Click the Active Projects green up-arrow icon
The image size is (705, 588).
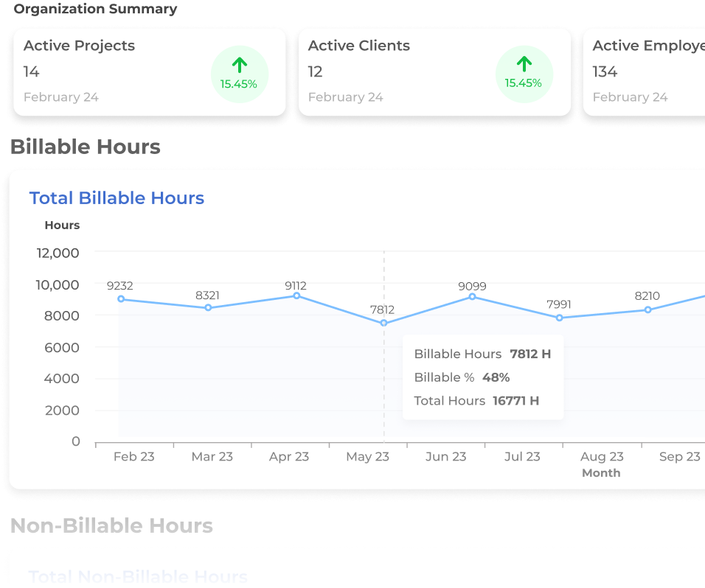(x=240, y=65)
